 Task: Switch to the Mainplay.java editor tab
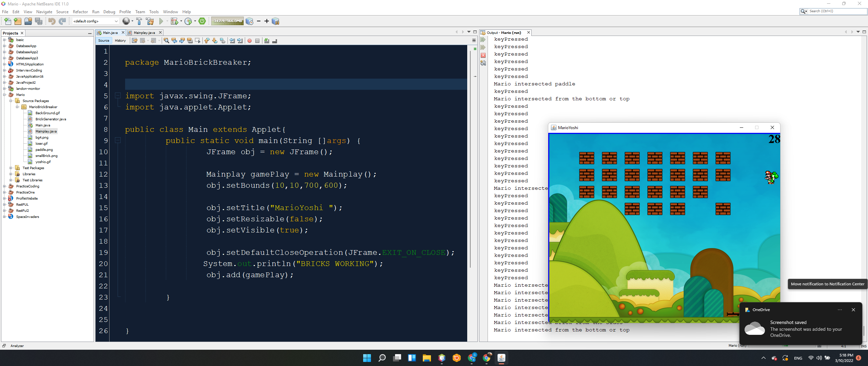tap(144, 33)
